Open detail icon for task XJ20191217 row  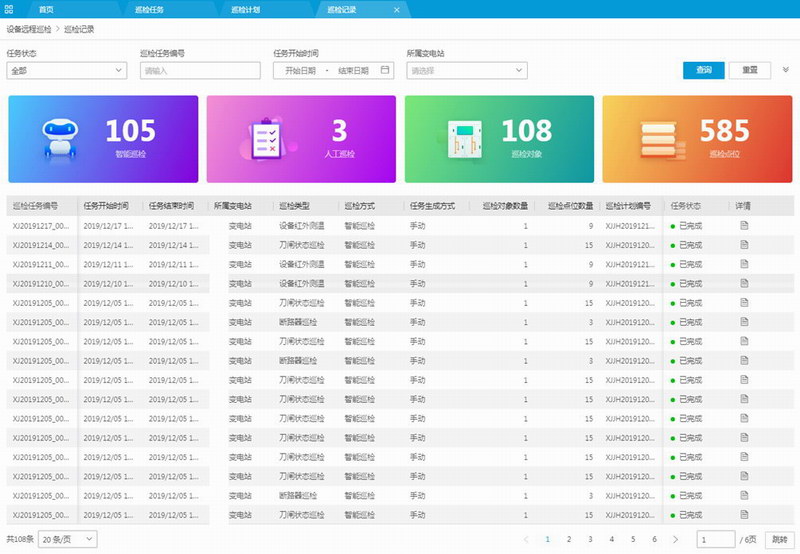coord(743,225)
